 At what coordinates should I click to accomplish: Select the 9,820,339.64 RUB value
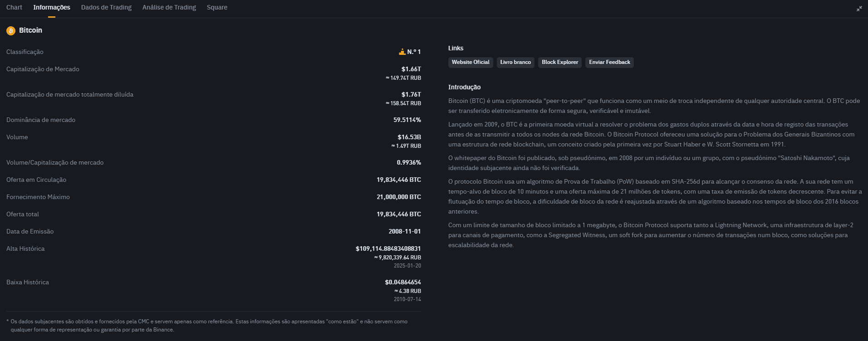397,258
